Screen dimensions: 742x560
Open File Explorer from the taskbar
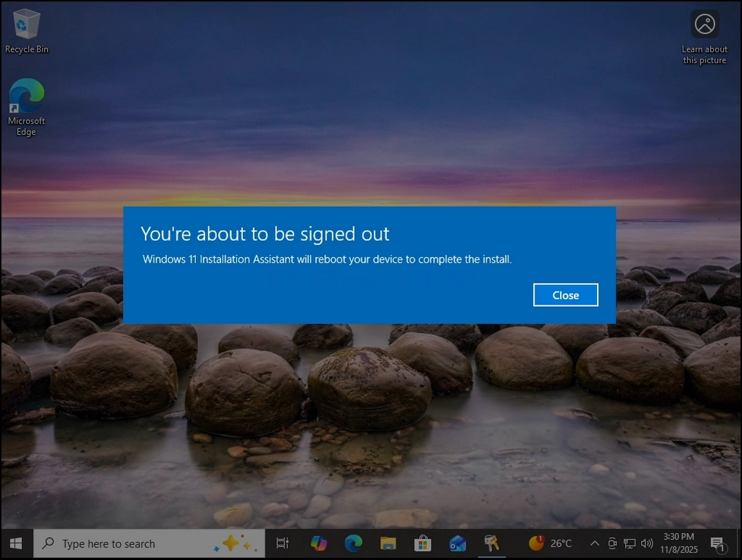[x=387, y=543]
